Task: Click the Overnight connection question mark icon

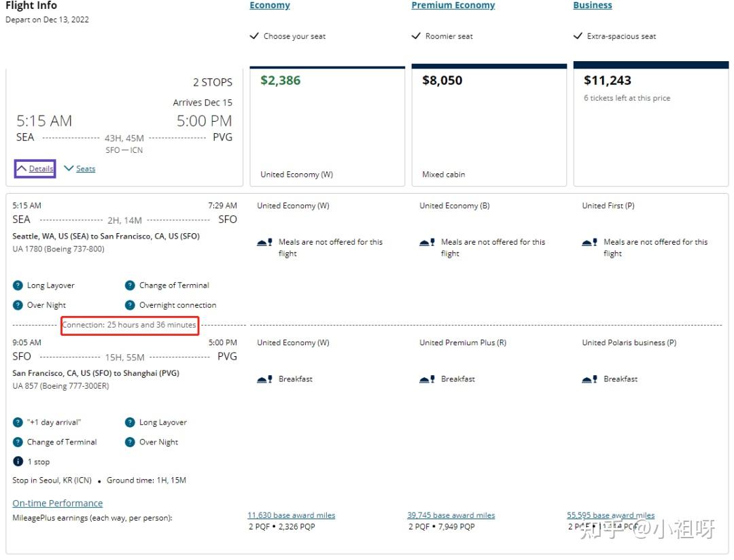Action: 130,305
